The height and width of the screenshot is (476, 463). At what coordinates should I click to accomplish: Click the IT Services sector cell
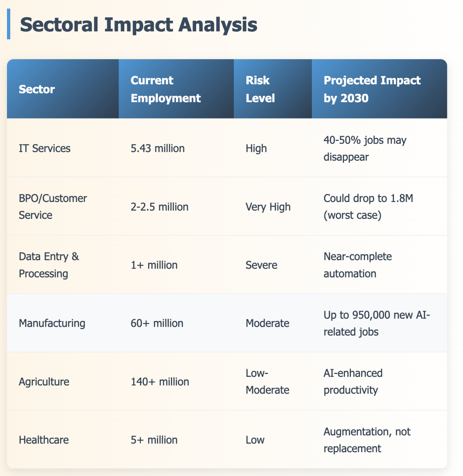(x=45, y=148)
